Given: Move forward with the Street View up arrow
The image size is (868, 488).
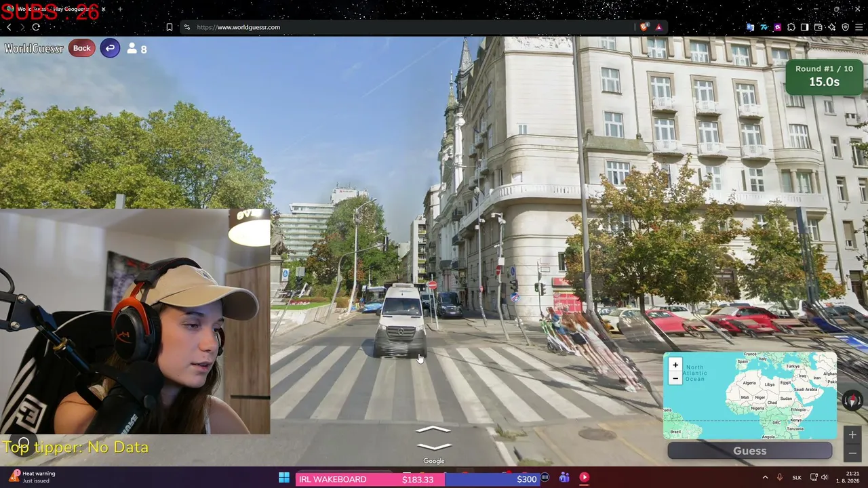Looking at the screenshot, I should 433,430.
